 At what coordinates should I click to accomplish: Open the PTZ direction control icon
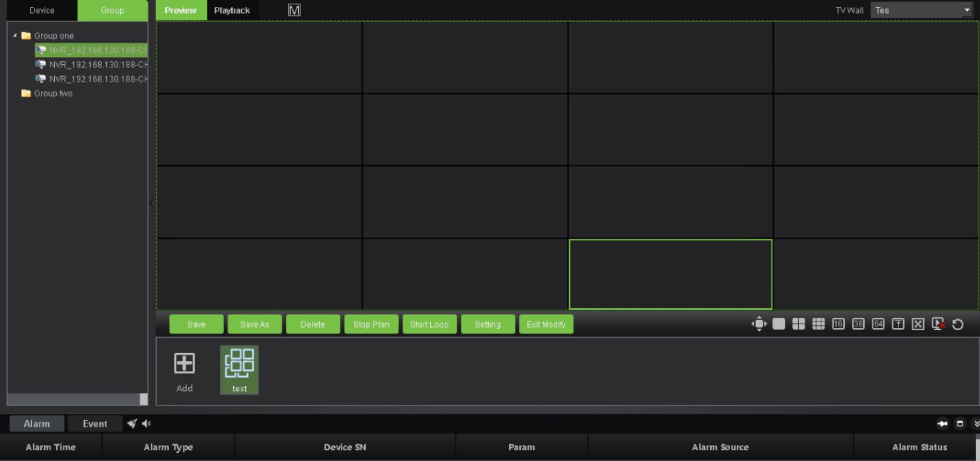pos(758,324)
